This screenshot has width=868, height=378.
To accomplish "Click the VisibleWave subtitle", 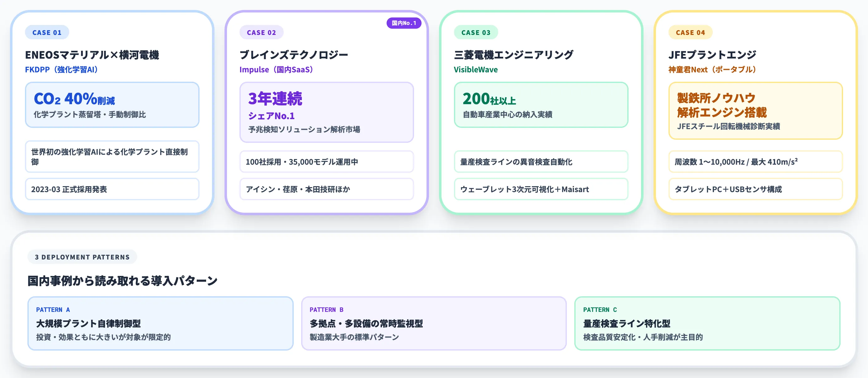I will 475,70.
